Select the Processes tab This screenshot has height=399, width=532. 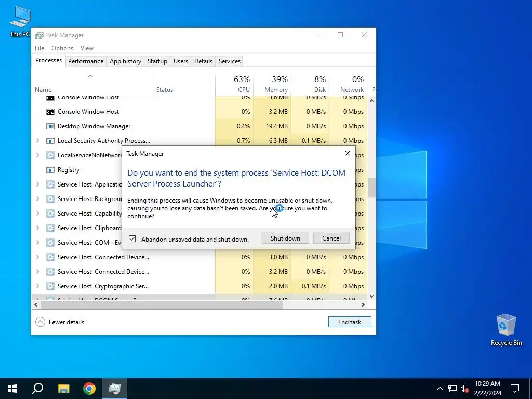click(x=48, y=60)
